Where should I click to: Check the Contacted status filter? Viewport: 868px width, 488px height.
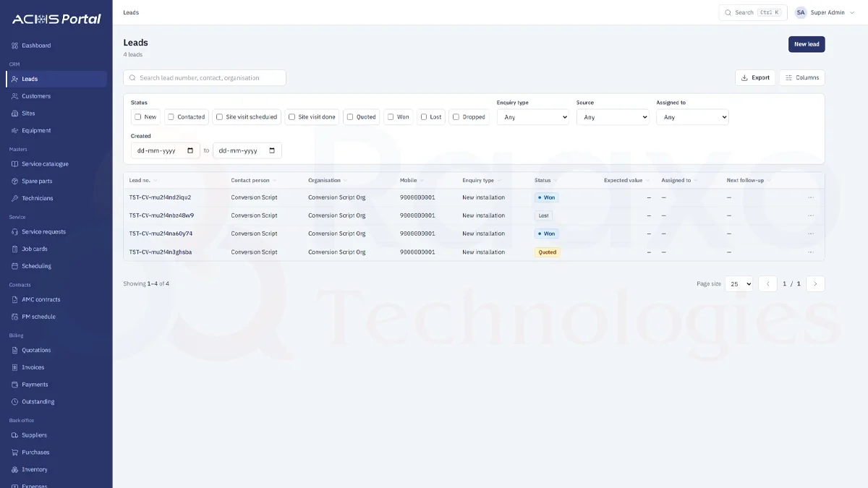coord(171,117)
